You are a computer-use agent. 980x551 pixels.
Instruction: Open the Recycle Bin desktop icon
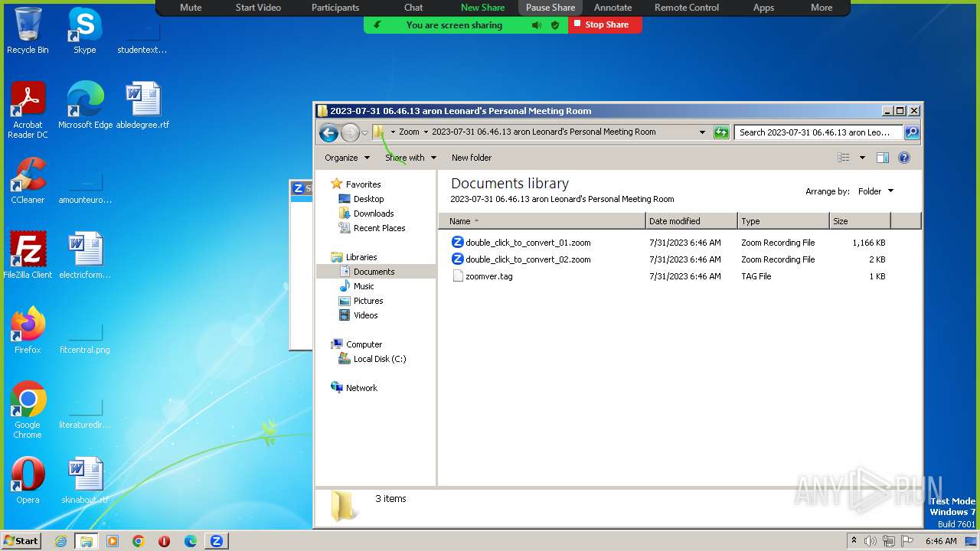click(x=28, y=31)
